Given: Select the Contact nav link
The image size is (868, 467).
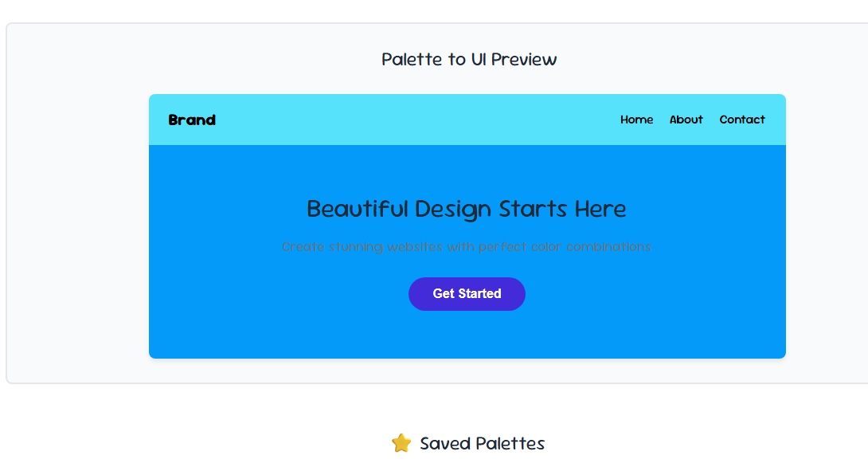Looking at the screenshot, I should click(742, 120).
